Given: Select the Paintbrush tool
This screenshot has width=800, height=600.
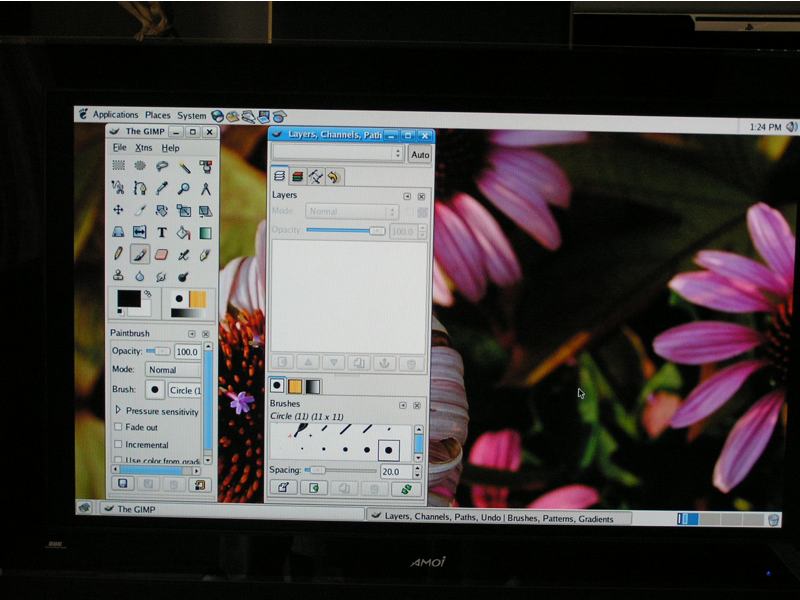Looking at the screenshot, I should coord(140,254).
